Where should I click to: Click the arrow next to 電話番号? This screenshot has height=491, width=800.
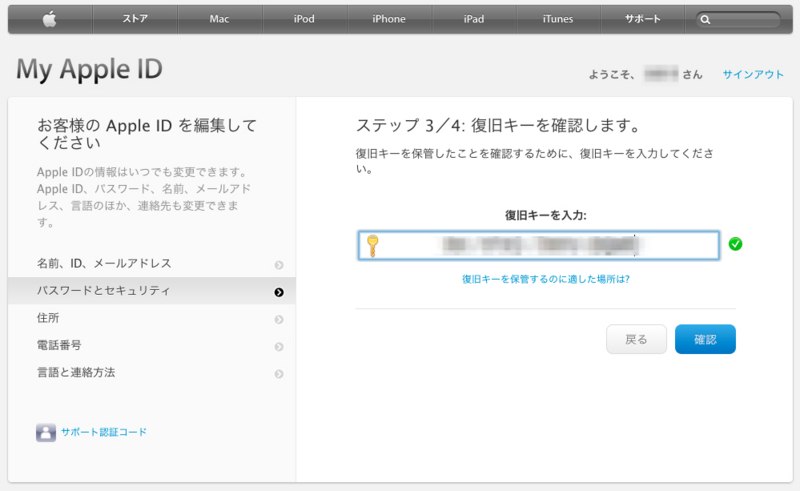click(279, 347)
